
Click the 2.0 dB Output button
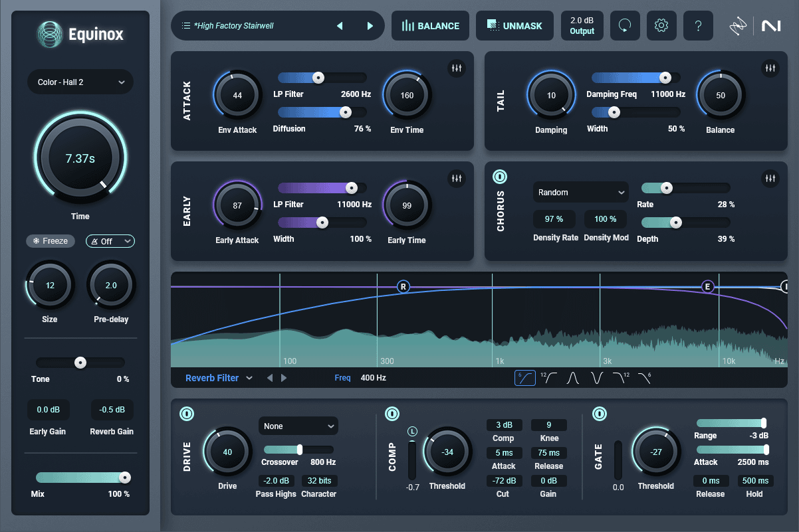582,26
